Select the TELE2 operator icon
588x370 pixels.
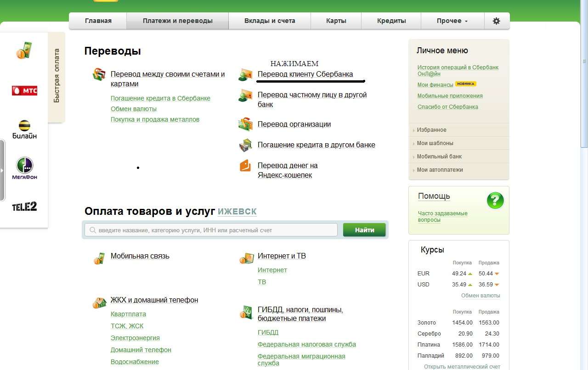click(x=24, y=207)
